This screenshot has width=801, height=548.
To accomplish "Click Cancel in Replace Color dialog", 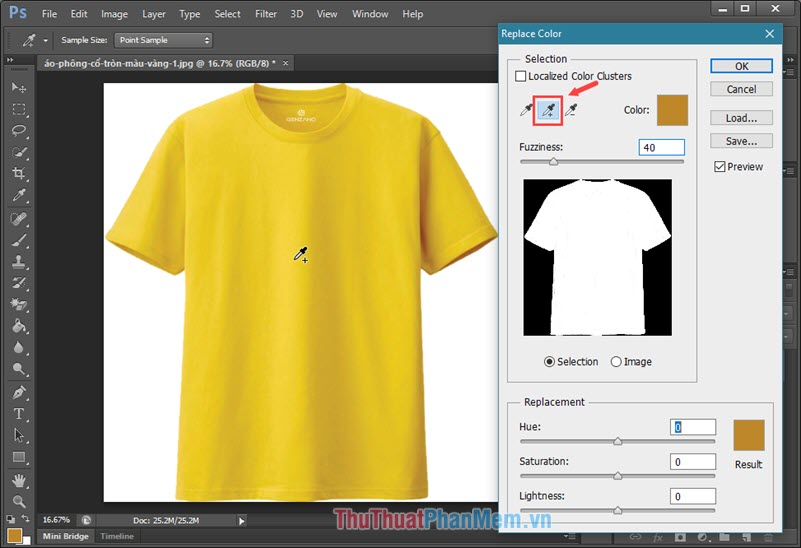I will click(x=741, y=89).
